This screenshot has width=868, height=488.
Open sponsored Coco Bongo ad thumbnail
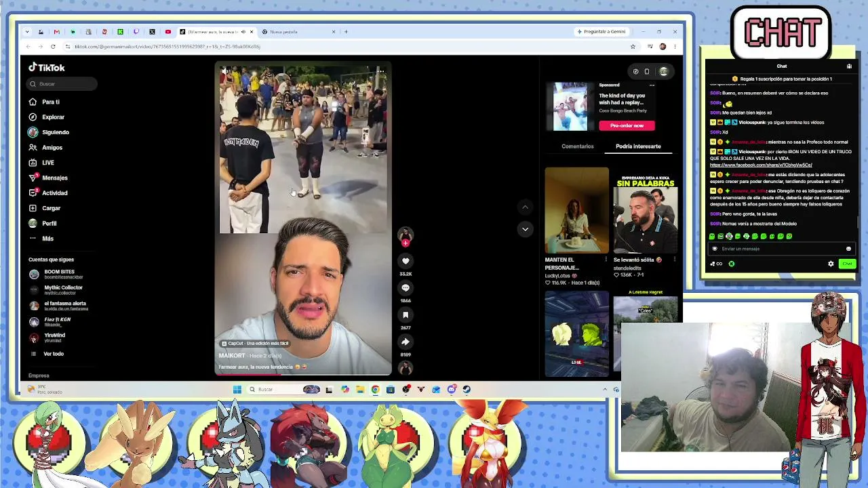570,107
